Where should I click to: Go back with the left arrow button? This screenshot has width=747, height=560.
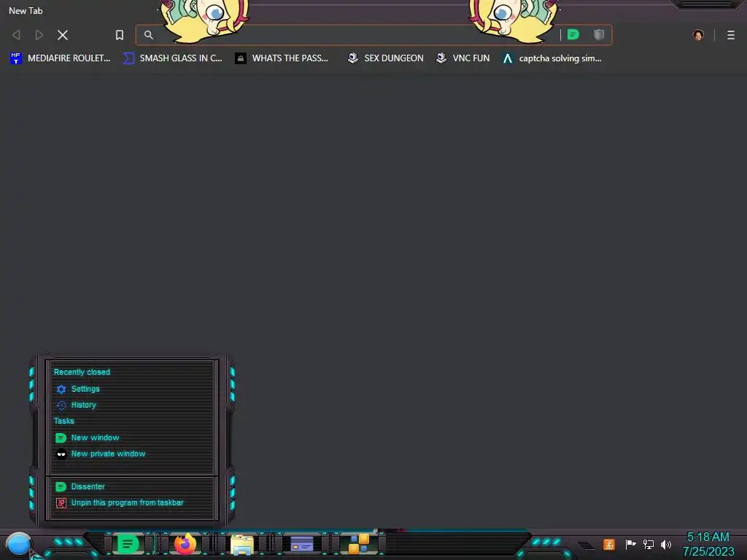pos(16,35)
